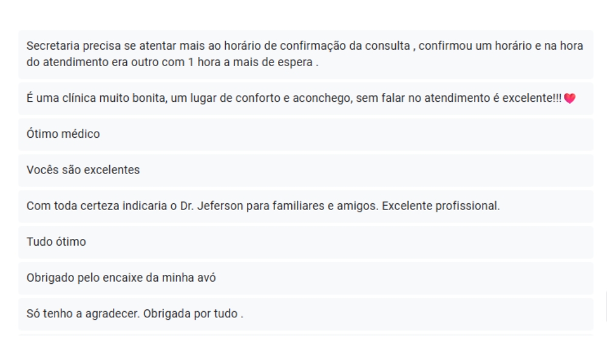Viewport: 607px width, 364px height.
Task: Open the 'Obrigado pelo encaixe da minha avó' comment
Action: 306,278
